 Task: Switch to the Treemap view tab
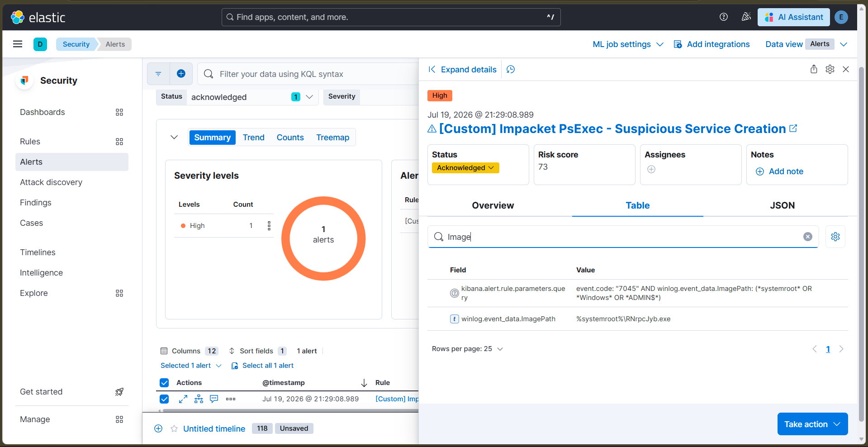pos(332,138)
